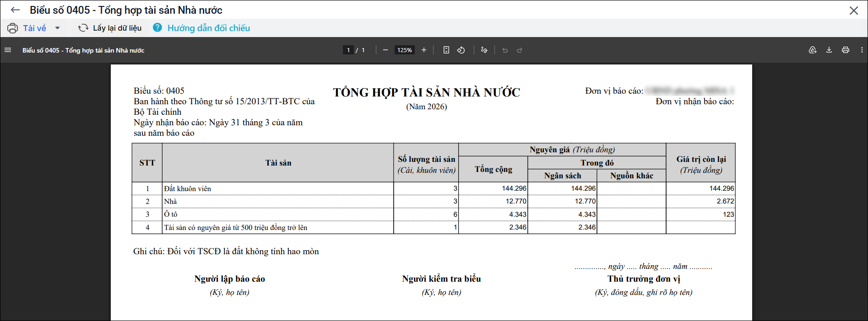Click the save to Drive icon

tap(813, 50)
